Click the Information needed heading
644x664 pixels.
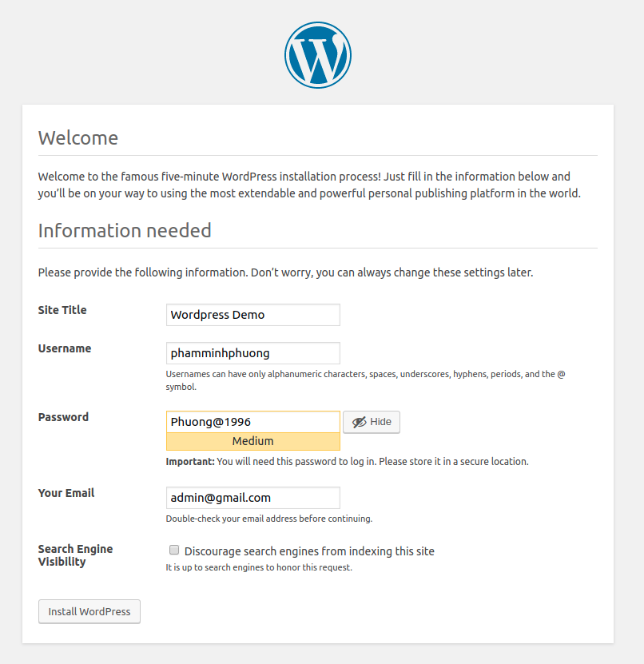(125, 231)
